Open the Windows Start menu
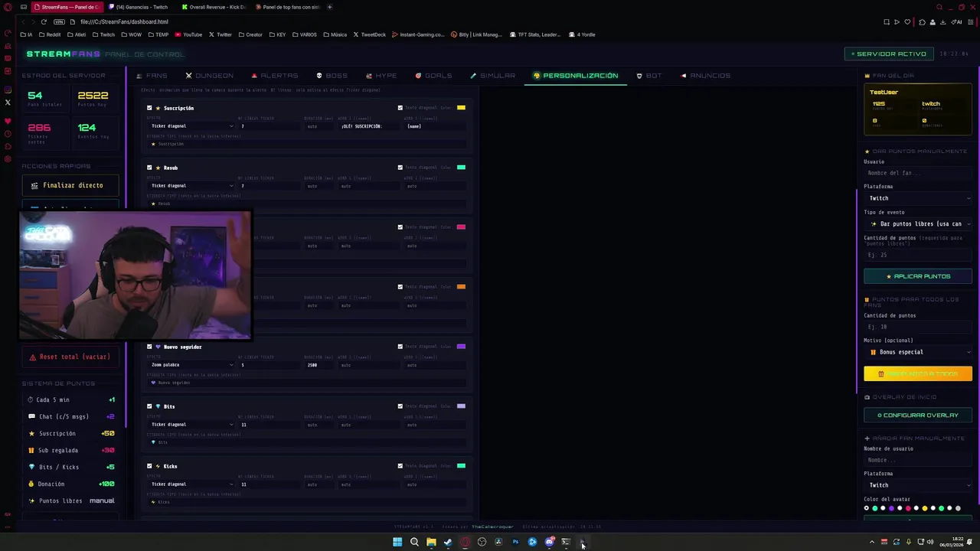This screenshot has height=551, width=980. (397, 543)
